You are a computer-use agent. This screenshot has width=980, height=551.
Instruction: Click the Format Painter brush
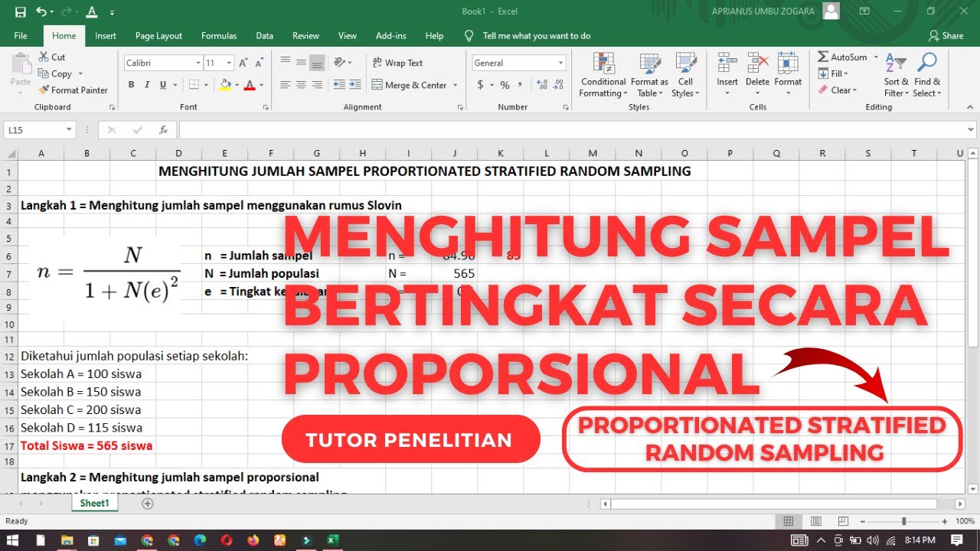click(x=73, y=90)
